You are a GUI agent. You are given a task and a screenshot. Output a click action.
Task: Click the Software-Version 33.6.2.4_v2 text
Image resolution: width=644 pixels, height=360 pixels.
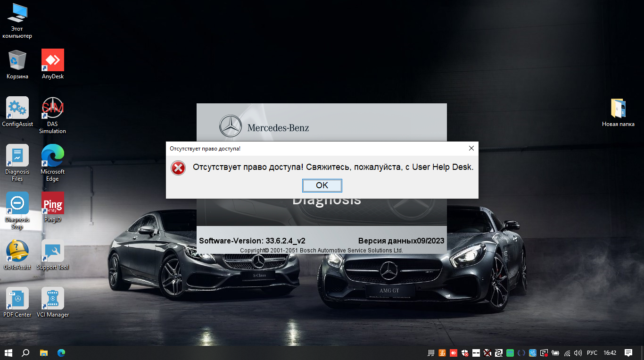[x=252, y=241]
